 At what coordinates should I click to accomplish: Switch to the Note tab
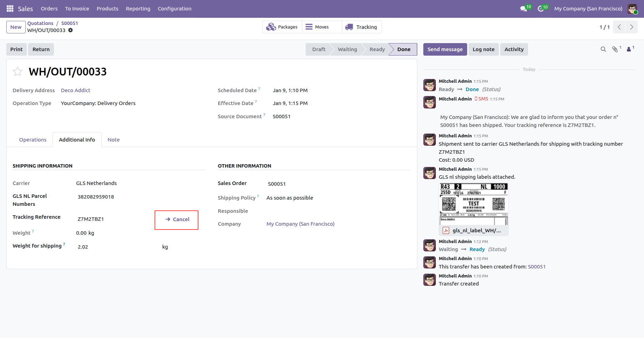coord(113,140)
